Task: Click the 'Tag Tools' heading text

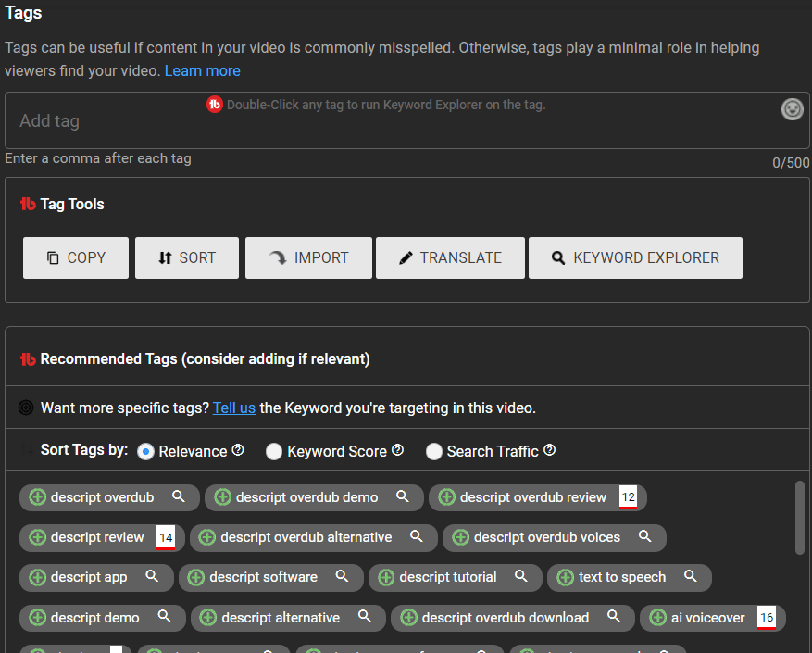Action: point(72,204)
